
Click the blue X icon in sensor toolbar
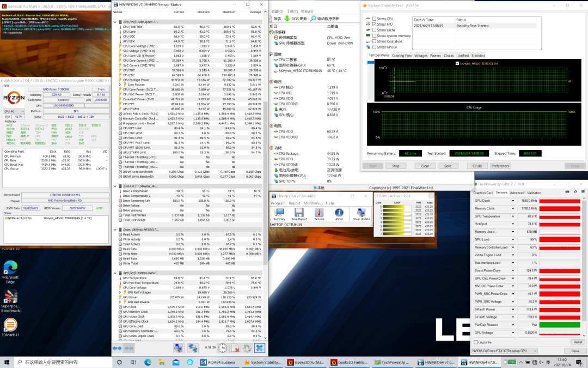[259, 348]
